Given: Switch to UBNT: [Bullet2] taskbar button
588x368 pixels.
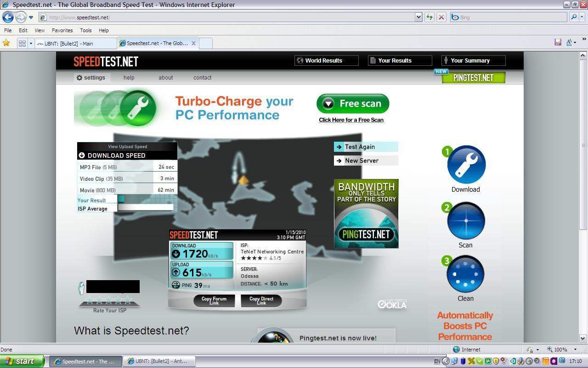Looking at the screenshot, I should click(x=159, y=361).
